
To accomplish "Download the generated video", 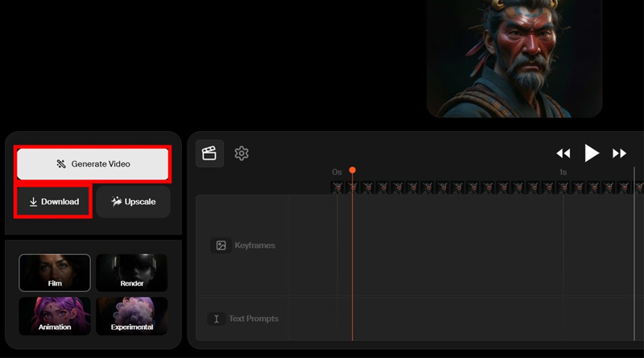I will point(53,202).
